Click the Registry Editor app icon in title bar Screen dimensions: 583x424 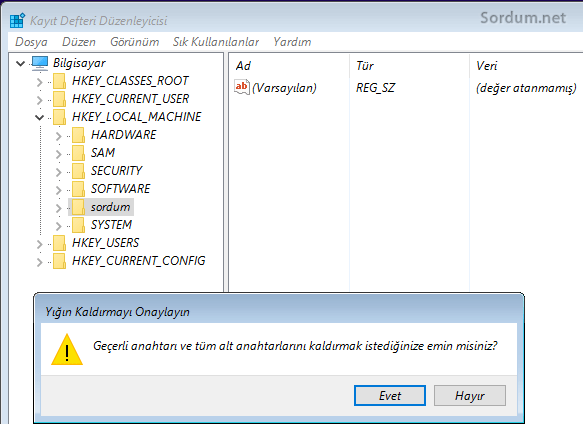(x=17, y=20)
